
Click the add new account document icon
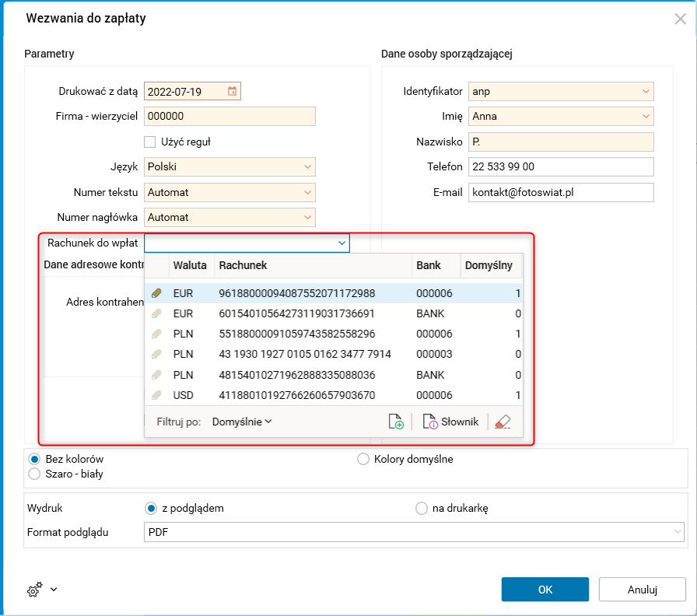tap(396, 422)
